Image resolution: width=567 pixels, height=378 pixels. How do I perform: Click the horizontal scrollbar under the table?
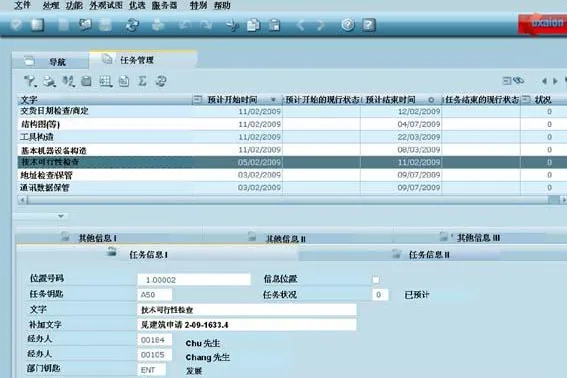click(288, 200)
